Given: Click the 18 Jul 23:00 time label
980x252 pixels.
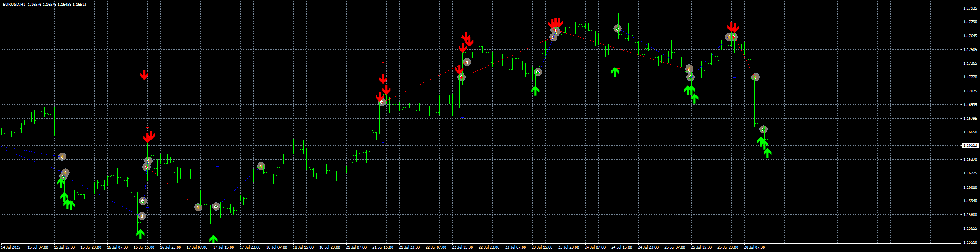Looking at the screenshot, I should 330,247.
